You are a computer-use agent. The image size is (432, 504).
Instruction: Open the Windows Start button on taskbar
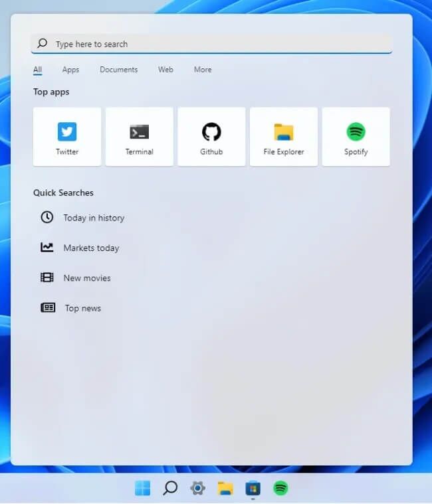pyautogui.click(x=142, y=488)
